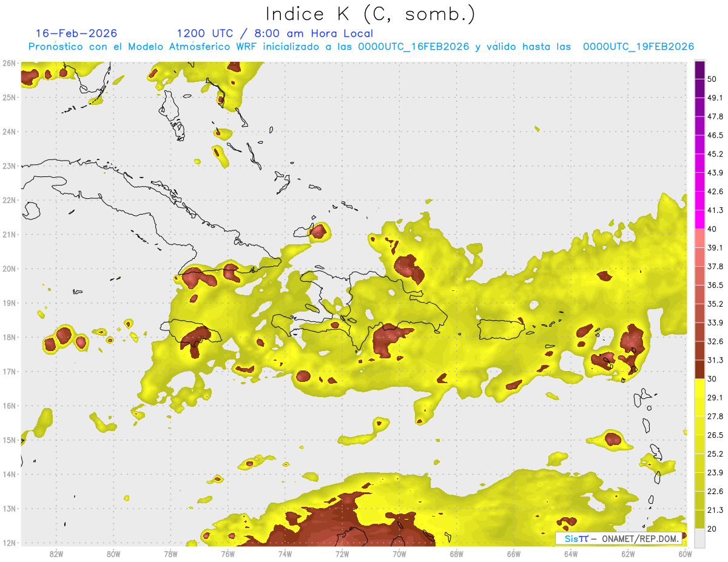Viewport: 728px width, 562px height.
Task: Click the colorbar value 29.1
Action: [x=715, y=398]
